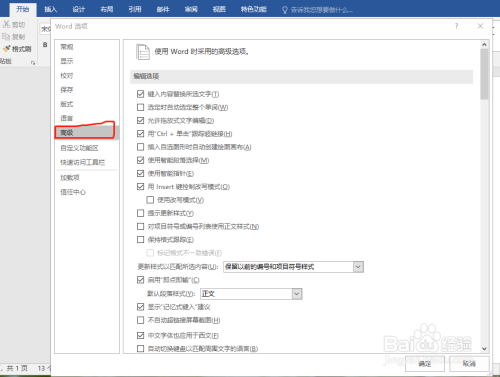The image size is (500, 377).
Task: Enable 自动切换键盘以匹配周围文字的语言 checkbox
Action: tap(141, 349)
